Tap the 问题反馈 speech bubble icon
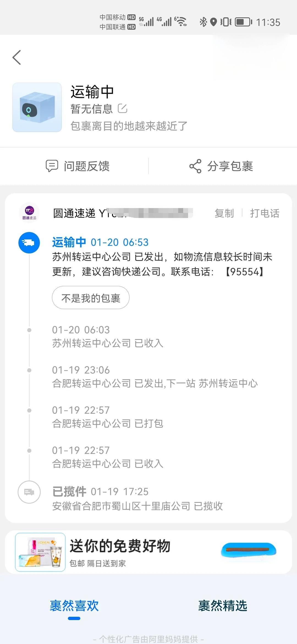This screenshot has height=644, width=297. click(52, 166)
